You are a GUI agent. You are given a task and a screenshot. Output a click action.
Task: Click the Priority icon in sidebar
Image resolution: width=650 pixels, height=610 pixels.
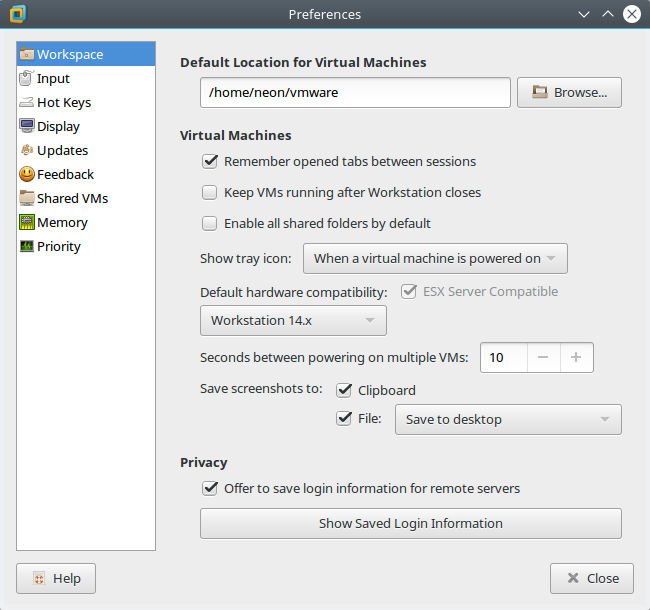27,246
